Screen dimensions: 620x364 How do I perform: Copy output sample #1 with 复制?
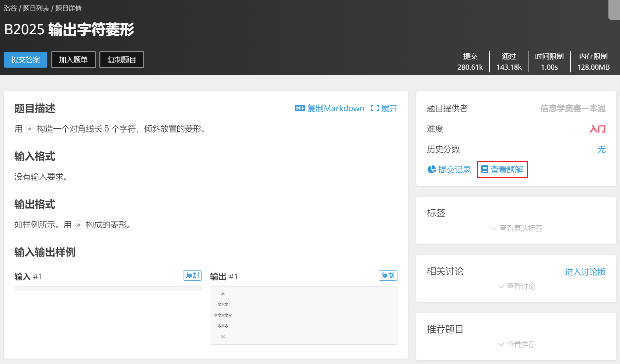pos(388,275)
